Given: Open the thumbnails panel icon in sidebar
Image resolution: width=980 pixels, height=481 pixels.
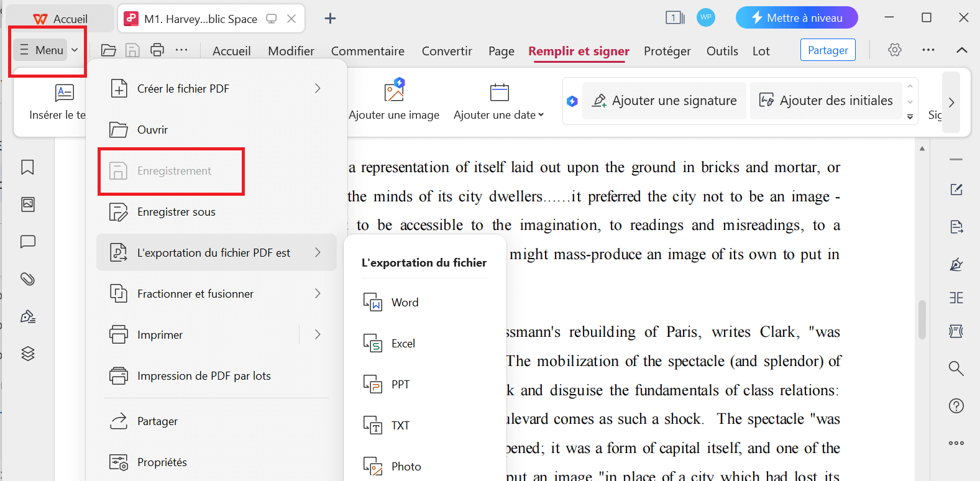Looking at the screenshot, I should [x=28, y=204].
